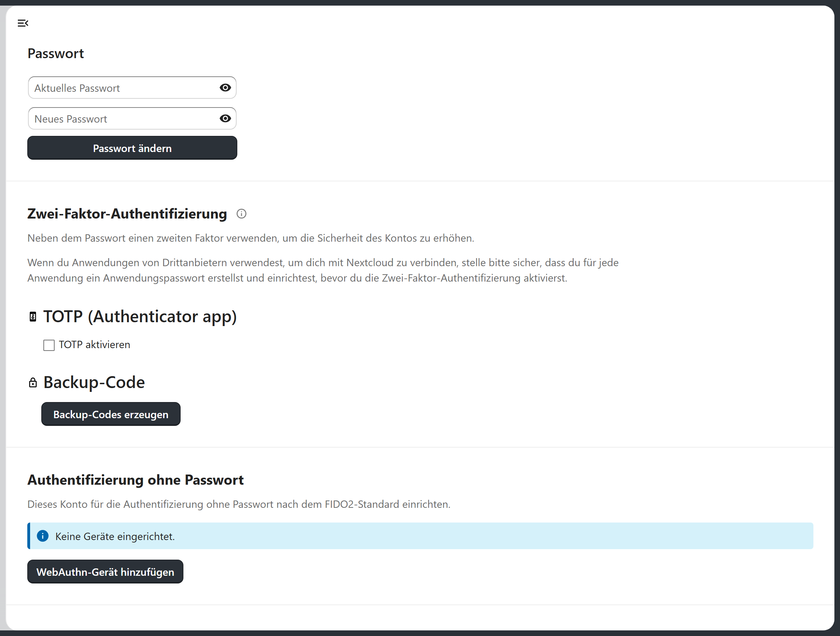
Task: Click the Passwort section heading
Action: 56,53
